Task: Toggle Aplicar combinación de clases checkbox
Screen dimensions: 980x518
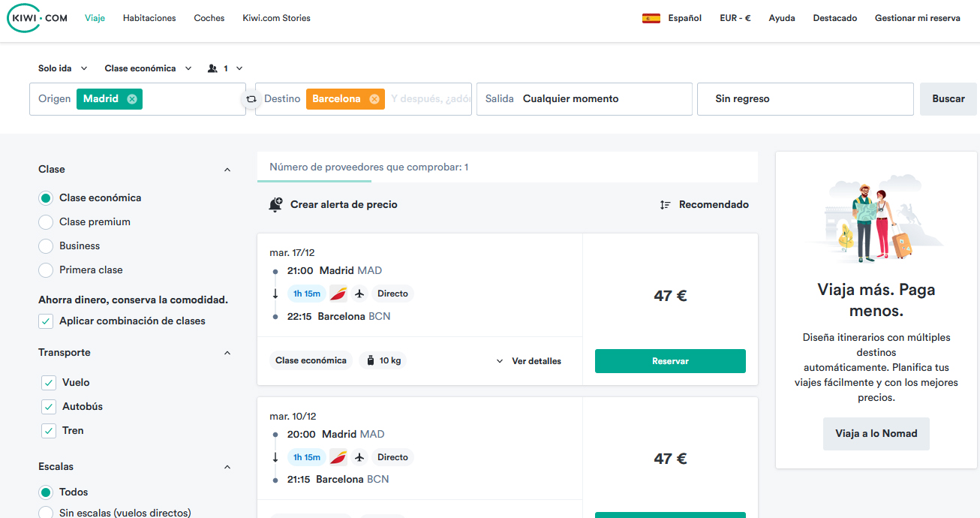Action: [x=46, y=321]
